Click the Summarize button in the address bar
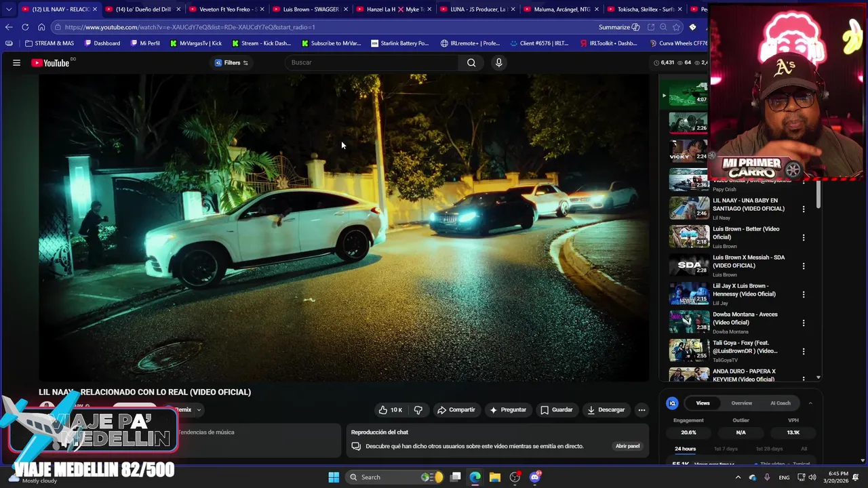Viewport: 868px width, 488px height. coord(619,27)
